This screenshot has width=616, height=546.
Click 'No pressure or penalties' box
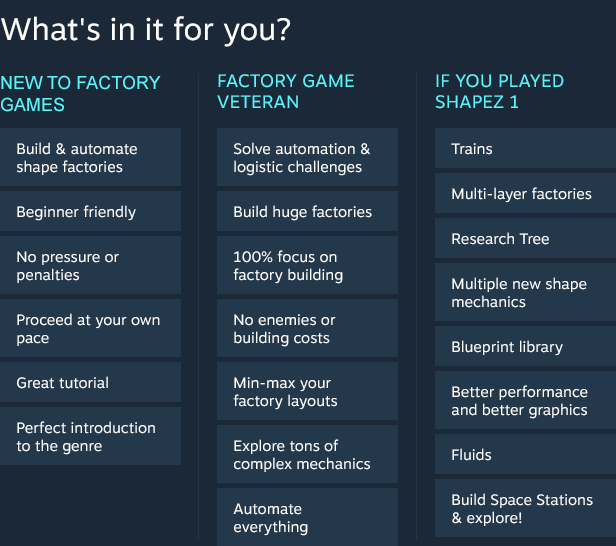(90, 266)
